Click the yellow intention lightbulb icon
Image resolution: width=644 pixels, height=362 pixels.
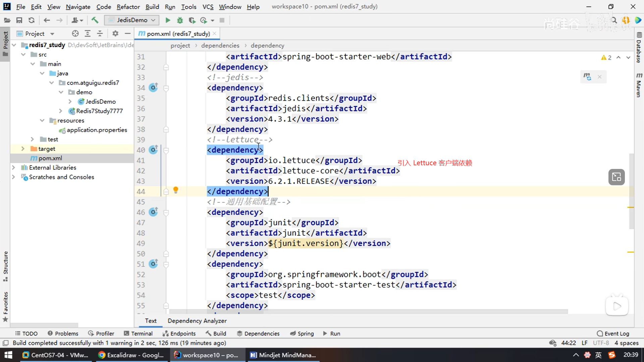click(x=175, y=190)
